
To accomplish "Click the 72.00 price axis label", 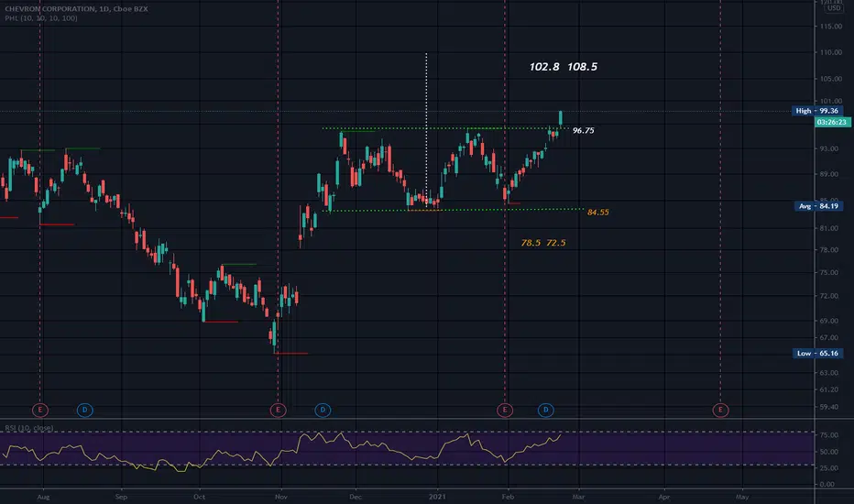I will 830,296.
